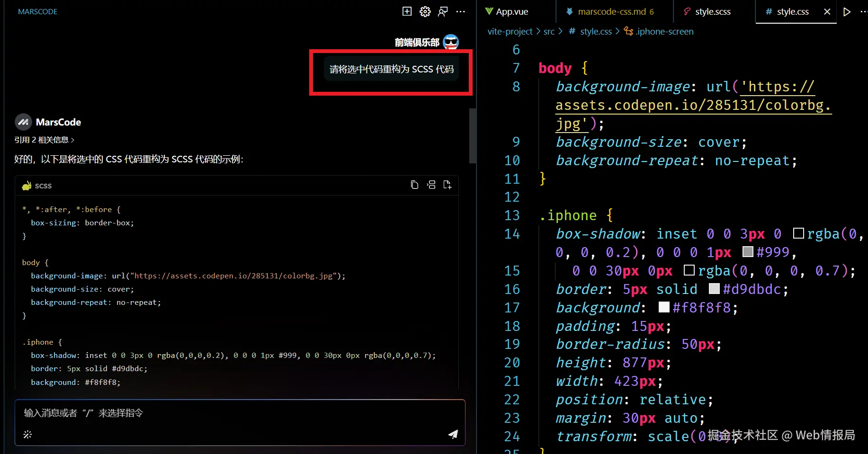Open the style.css breadcrumb item
868x454 pixels.
pyautogui.click(x=591, y=32)
